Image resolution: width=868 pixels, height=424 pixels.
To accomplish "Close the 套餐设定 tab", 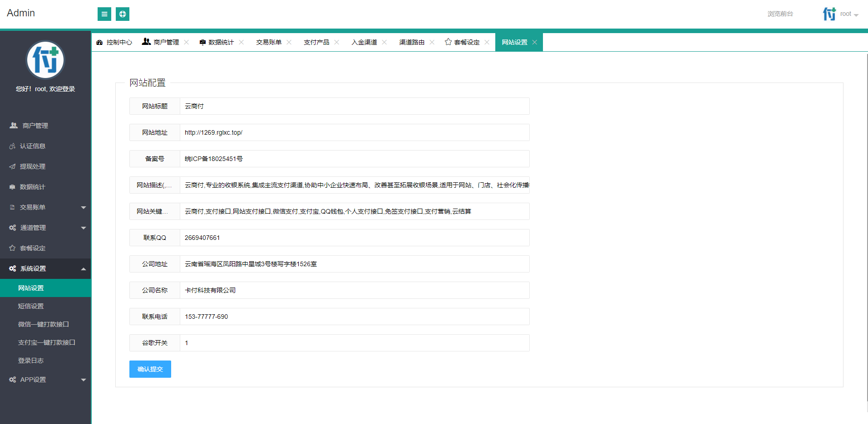I will (x=487, y=42).
